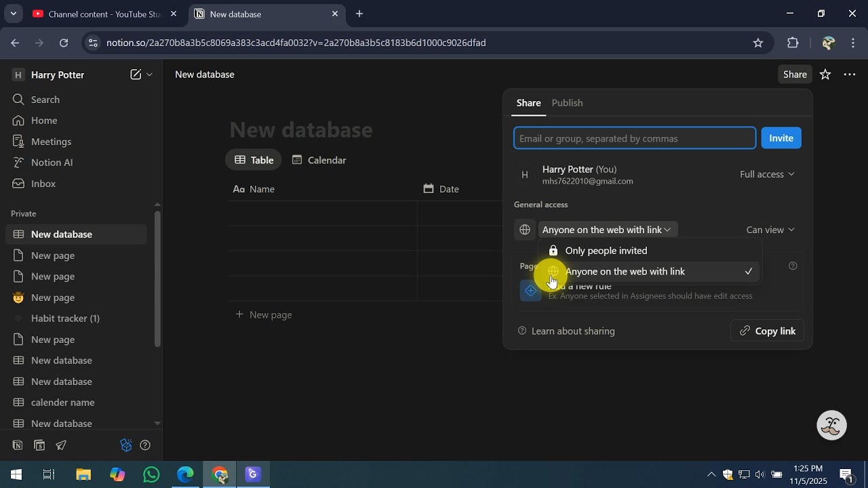Open the Full access permission dropdown
The width and height of the screenshot is (868, 488).
767,174
